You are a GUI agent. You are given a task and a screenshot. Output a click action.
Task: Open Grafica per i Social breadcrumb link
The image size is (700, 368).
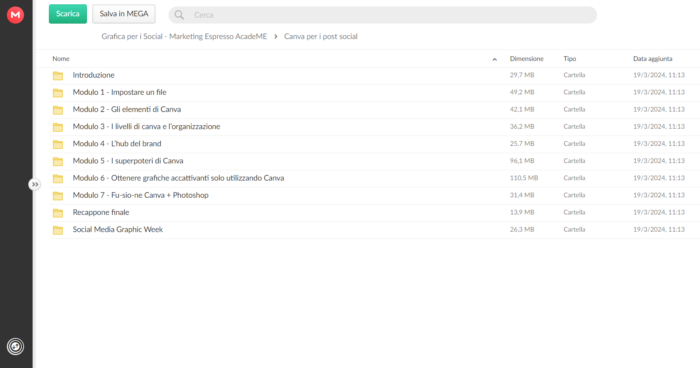(184, 36)
